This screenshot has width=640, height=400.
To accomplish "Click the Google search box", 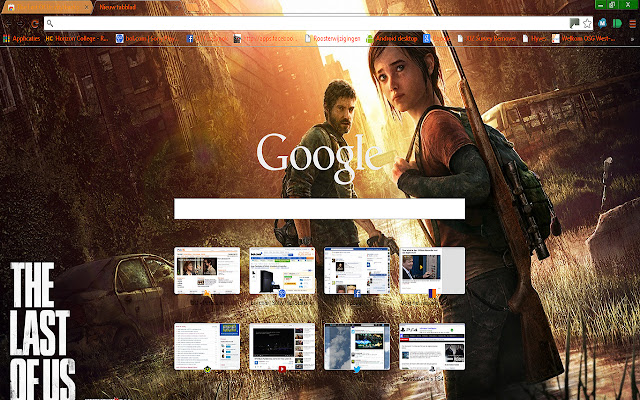I will [320, 209].
